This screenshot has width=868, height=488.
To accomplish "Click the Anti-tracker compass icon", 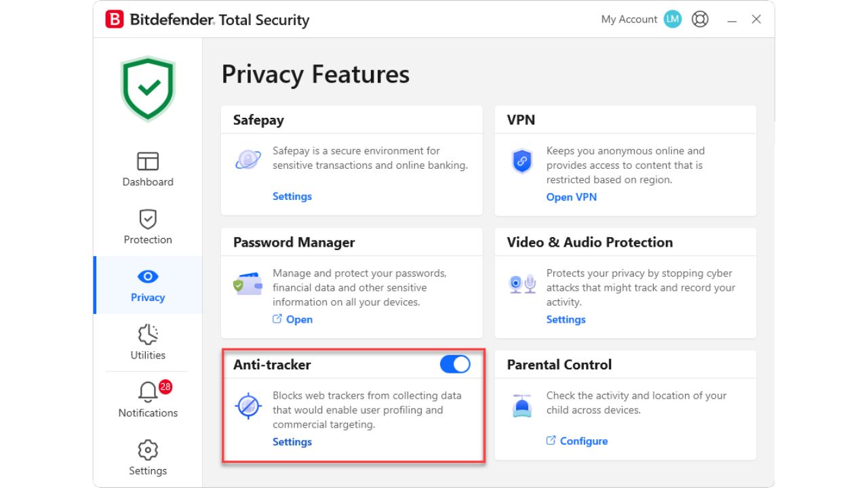I will [248, 406].
